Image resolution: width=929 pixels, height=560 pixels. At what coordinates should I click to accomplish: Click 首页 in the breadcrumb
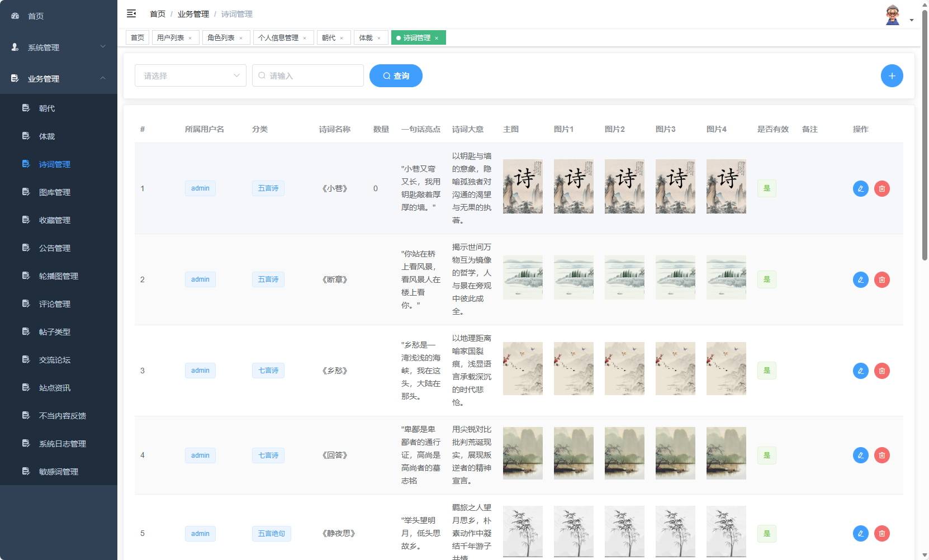[158, 14]
